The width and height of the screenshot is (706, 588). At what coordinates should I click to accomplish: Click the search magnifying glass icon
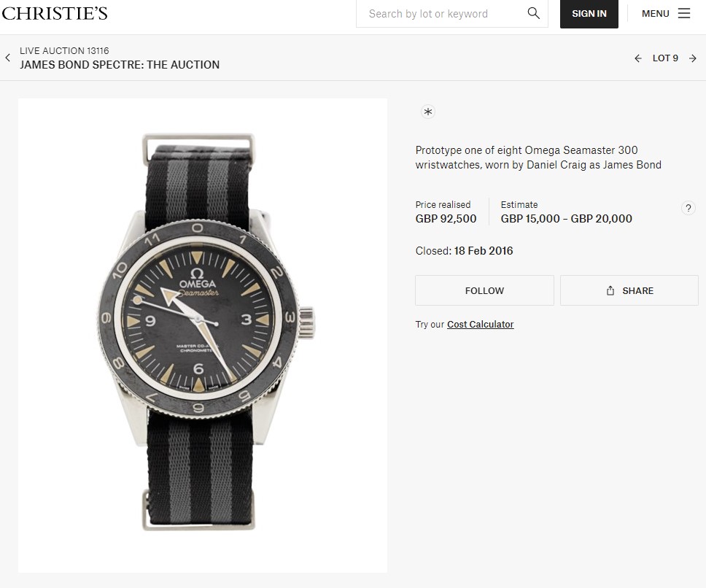[x=533, y=13]
